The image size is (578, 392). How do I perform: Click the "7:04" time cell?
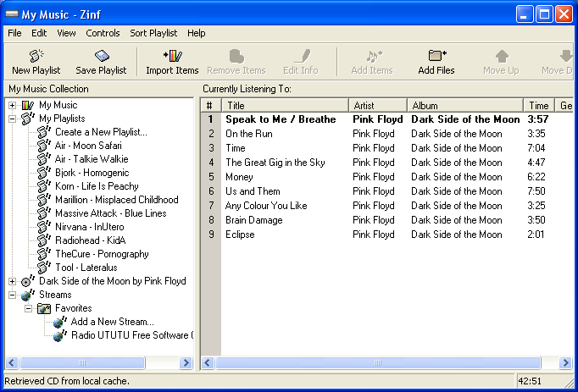pos(536,148)
